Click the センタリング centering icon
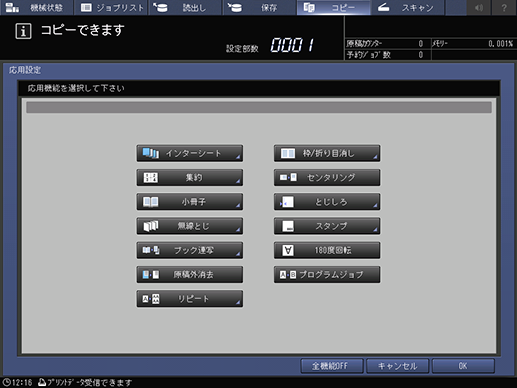The image size is (517, 388). (x=288, y=177)
